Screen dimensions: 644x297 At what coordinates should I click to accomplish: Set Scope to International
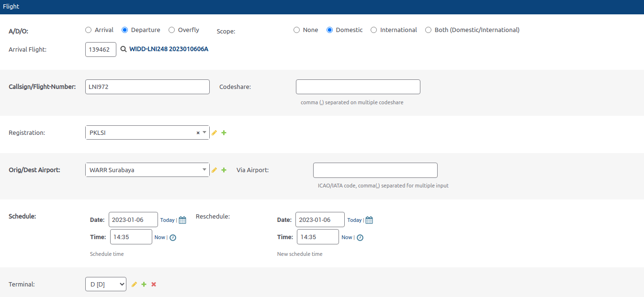(x=374, y=30)
